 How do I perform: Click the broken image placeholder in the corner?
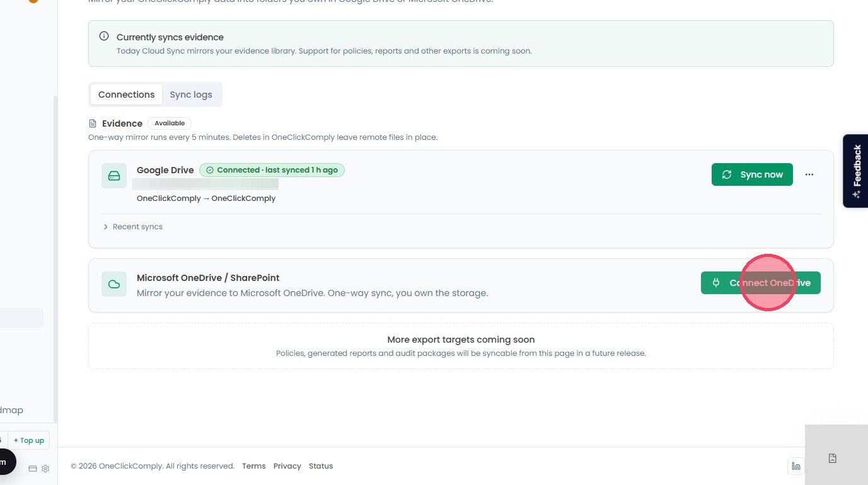[x=833, y=459]
